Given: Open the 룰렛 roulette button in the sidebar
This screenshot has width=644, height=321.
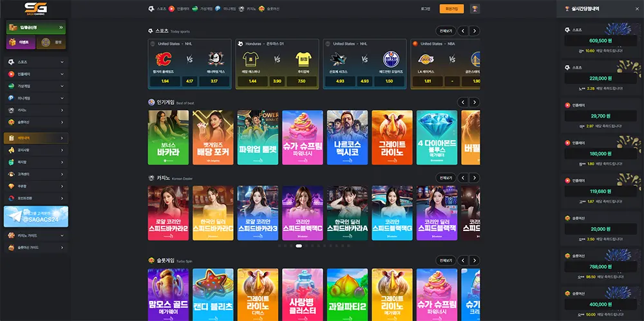Looking at the screenshot, I should click(x=51, y=42).
